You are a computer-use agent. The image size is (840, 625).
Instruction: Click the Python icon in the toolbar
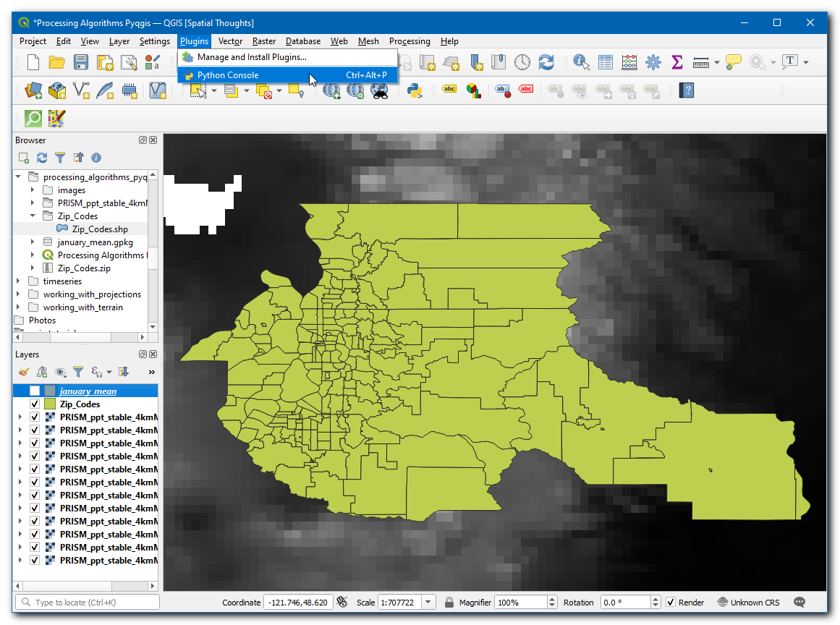pyautogui.click(x=415, y=90)
